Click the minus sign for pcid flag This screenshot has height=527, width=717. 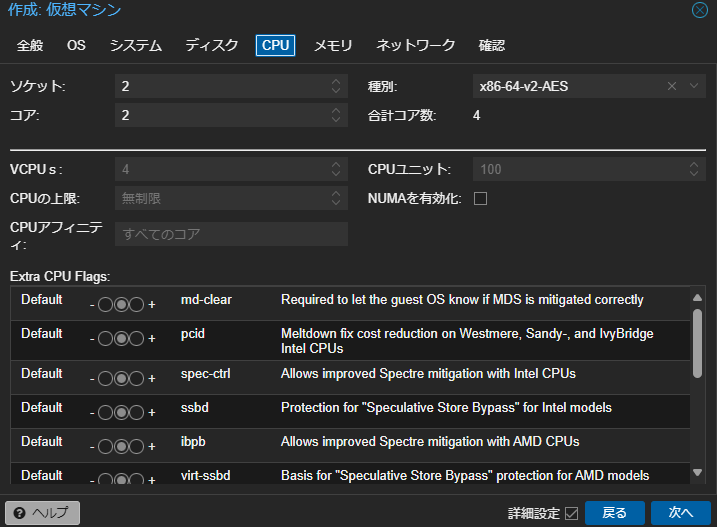[x=92, y=339]
